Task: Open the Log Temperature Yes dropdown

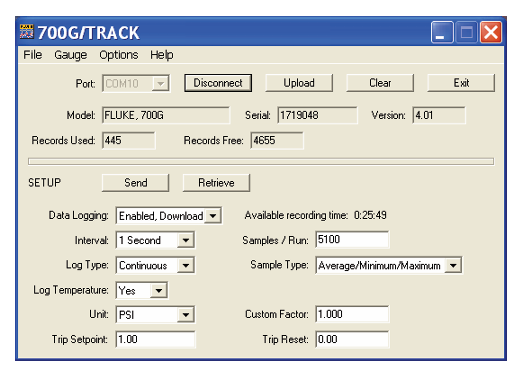Action: coord(159,290)
